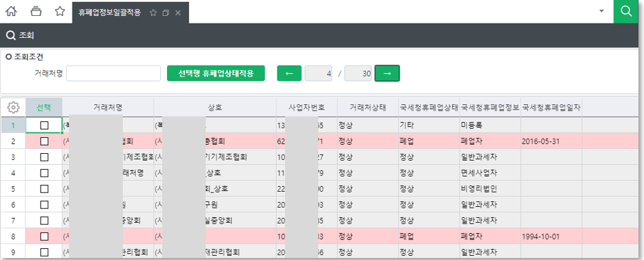Check the checkbox in row 2
The height and width of the screenshot is (260, 644).
[x=44, y=141]
